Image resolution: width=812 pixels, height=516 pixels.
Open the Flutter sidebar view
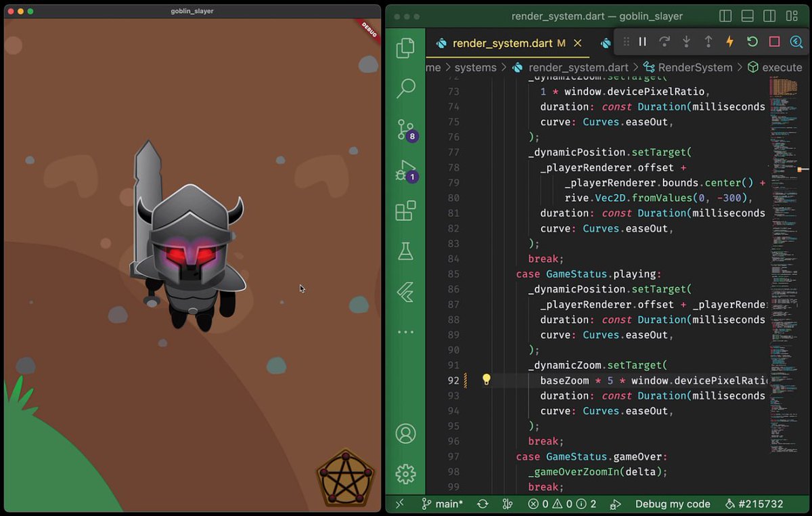[x=405, y=292]
